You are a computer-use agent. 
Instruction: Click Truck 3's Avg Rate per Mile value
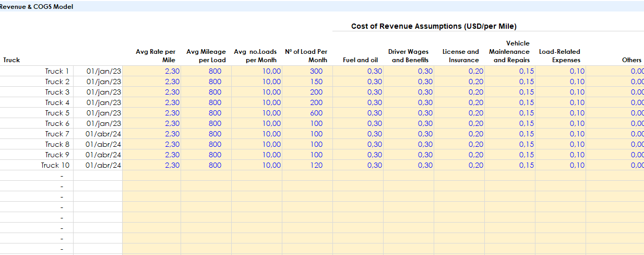tap(172, 92)
